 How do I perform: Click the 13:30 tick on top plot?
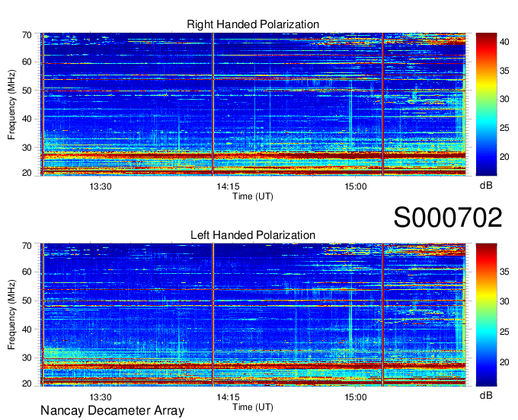101,186
